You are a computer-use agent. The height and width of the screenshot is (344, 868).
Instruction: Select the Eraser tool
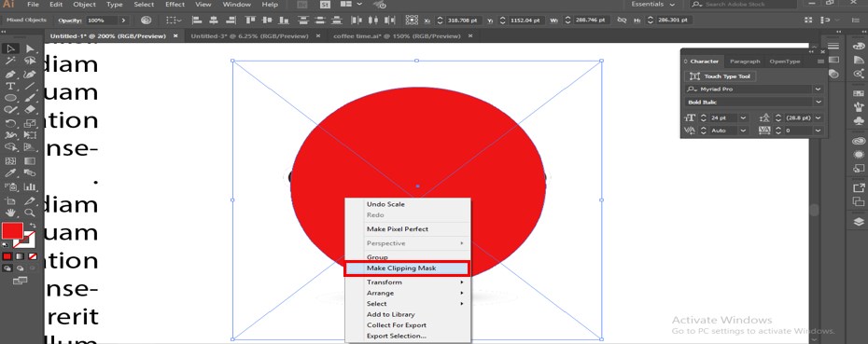click(30, 110)
